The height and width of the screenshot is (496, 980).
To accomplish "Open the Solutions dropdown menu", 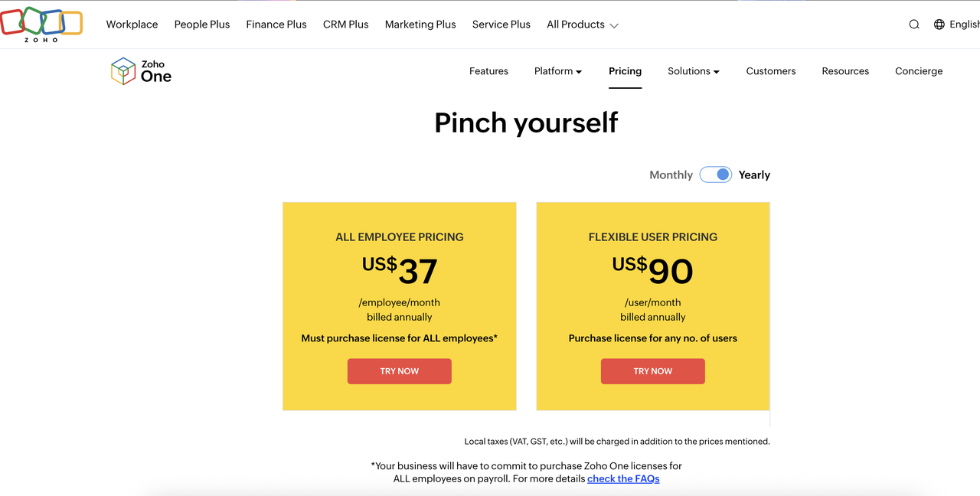I will point(694,71).
